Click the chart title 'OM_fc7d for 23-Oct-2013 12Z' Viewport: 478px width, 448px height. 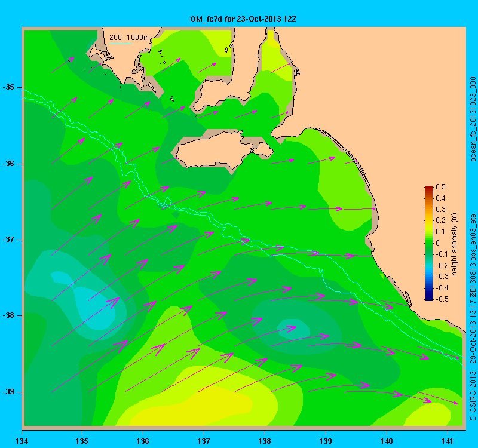tap(243, 19)
